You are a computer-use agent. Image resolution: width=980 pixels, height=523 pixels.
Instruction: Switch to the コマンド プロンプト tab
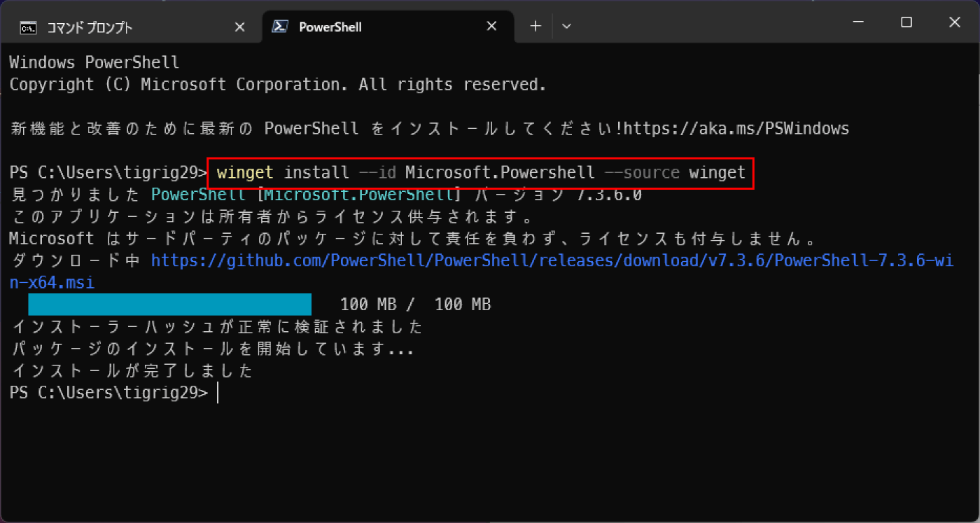[x=133, y=27]
